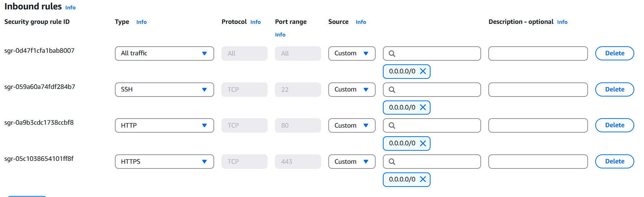This screenshot has height=197, width=644.
Task: Click description field for HTTP rule
Action: [x=537, y=125]
